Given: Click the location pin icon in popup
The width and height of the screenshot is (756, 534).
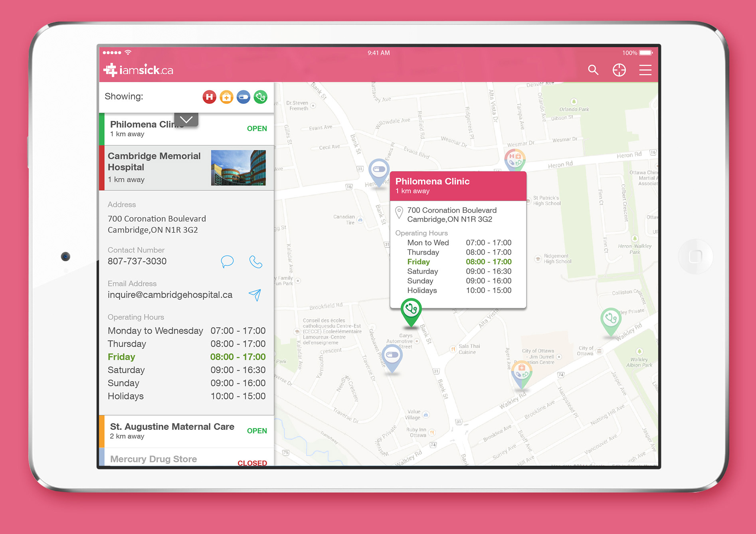Looking at the screenshot, I should pyautogui.click(x=399, y=212).
